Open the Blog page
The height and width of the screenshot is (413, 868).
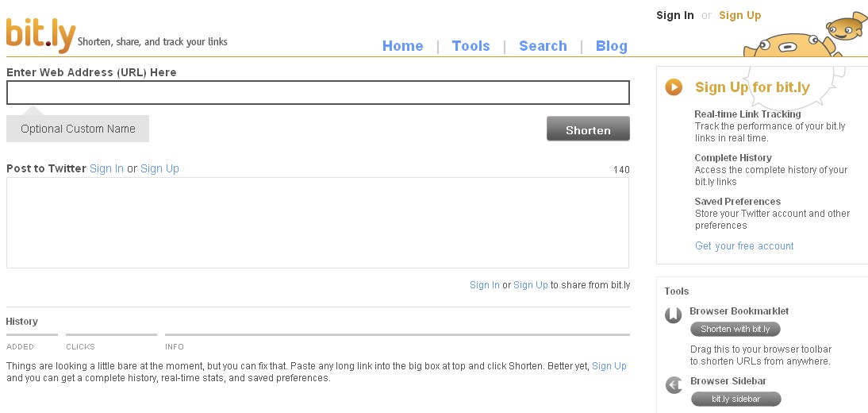click(611, 46)
